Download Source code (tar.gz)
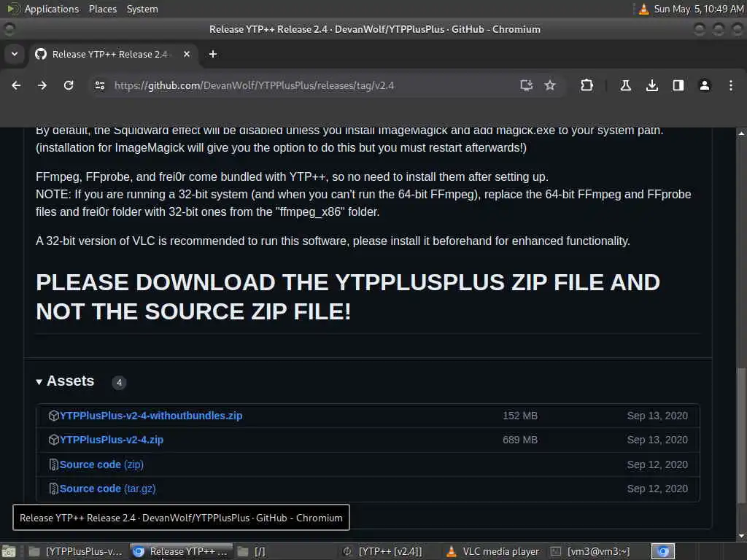The width and height of the screenshot is (747, 560). pyautogui.click(x=108, y=489)
